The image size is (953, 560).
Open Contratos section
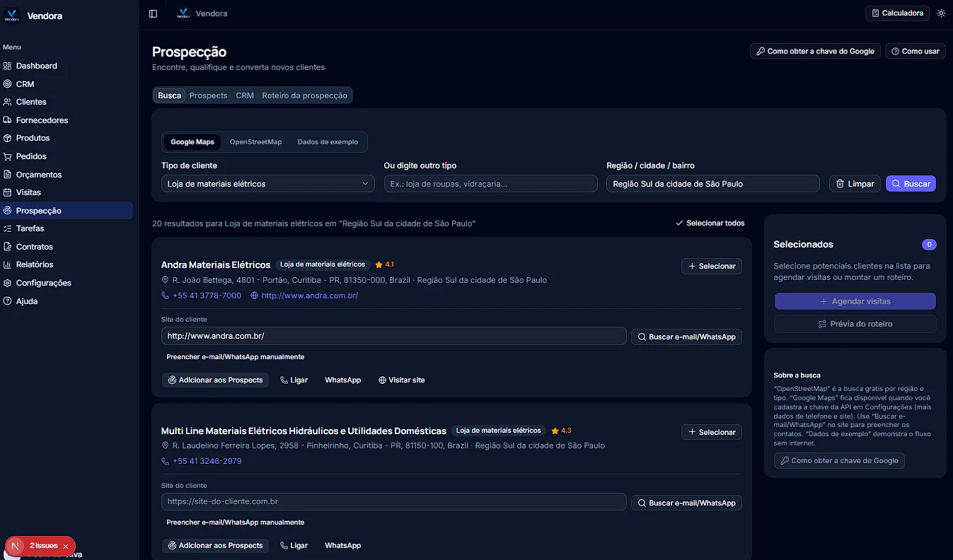[67, 247]
